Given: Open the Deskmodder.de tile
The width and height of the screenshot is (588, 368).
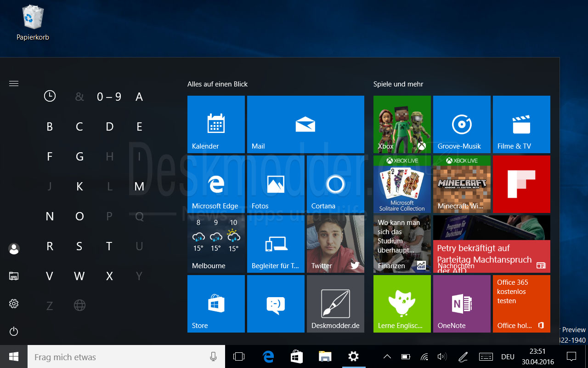Looking at the screenshot, I should (x=335, y=304).
